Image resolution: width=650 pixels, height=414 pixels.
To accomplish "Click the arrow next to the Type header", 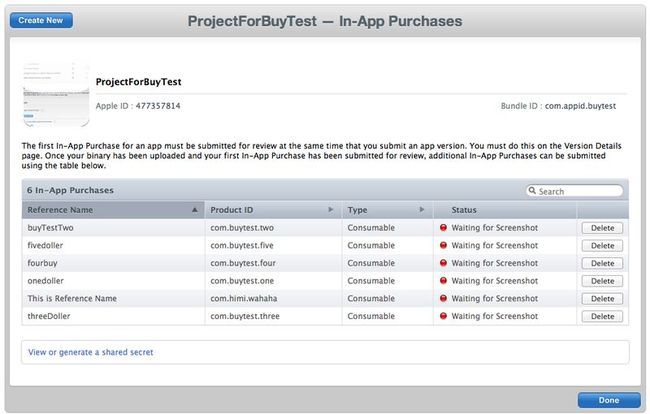I will 422,210.
